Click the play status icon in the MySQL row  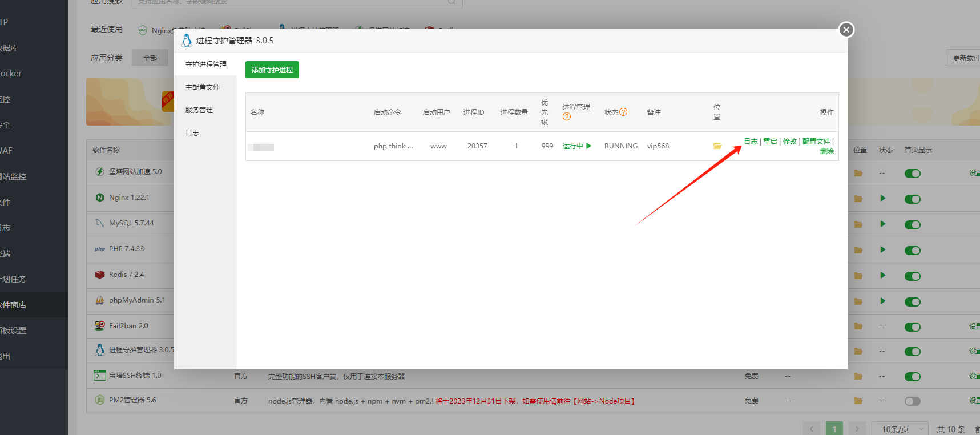(883, 224)
